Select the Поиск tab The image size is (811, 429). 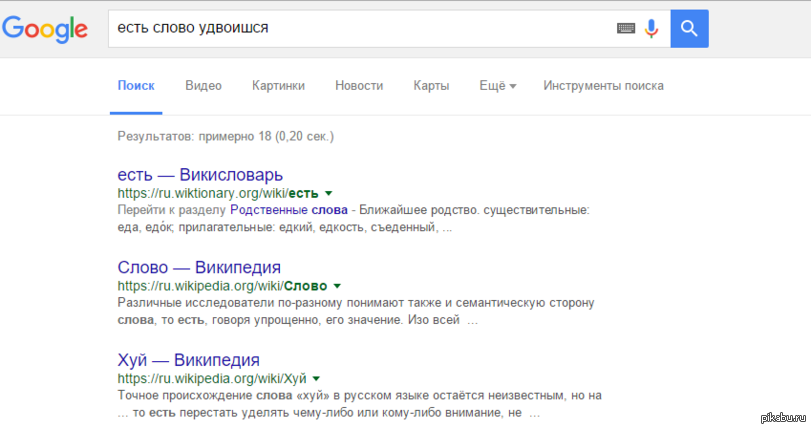click(x=136, y=86)
